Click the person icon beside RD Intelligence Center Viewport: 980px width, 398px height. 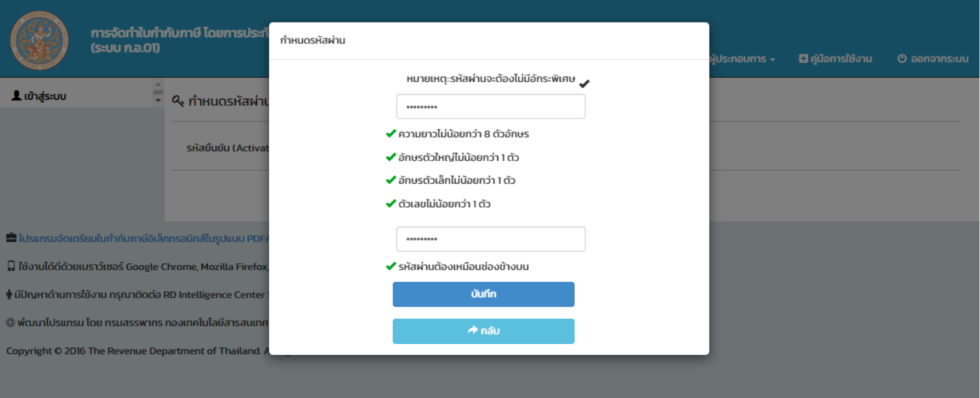pyautogui.click(x=9, y=294)
